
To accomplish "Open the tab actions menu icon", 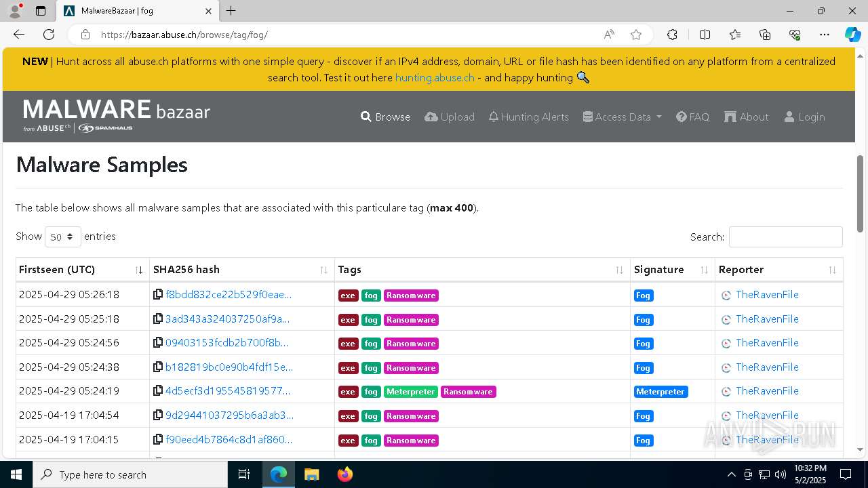I will click(41, 11).
